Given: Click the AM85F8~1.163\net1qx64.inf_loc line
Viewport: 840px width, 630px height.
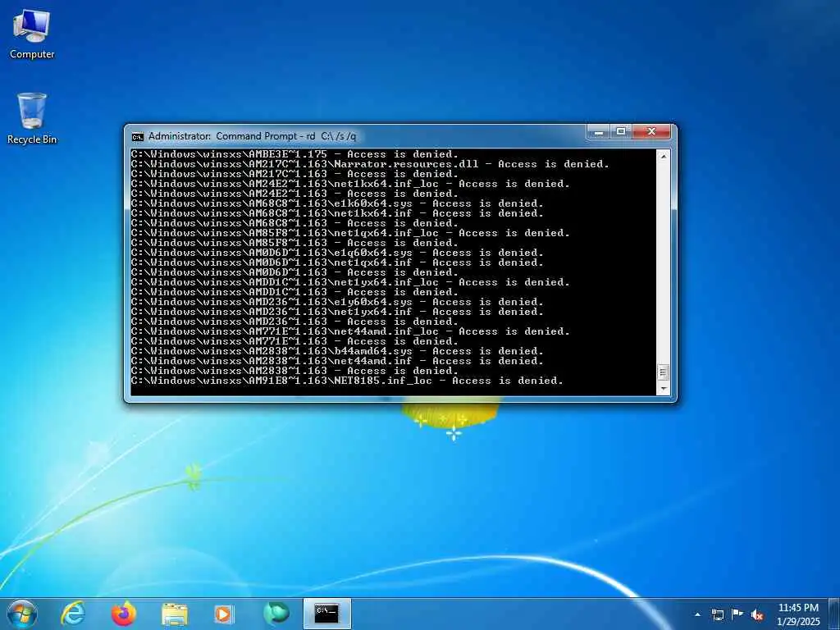Looking at the screenshot, I should [x=350, y=233].
